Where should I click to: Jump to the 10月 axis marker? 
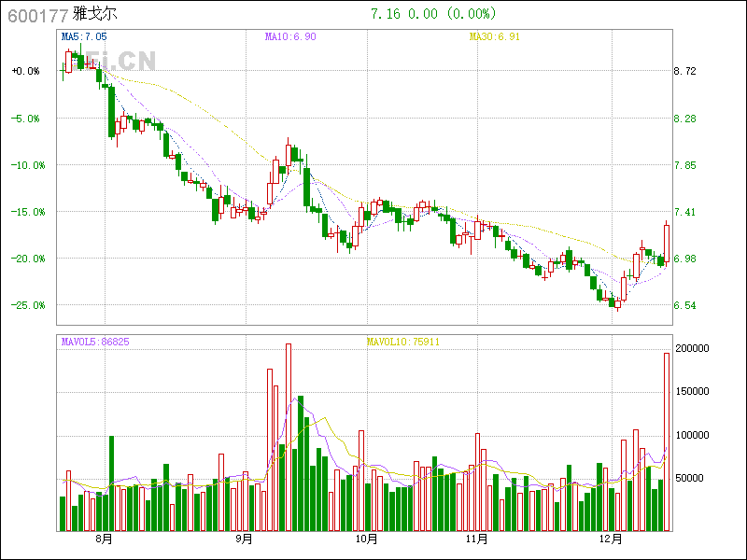tap(367, 539)
